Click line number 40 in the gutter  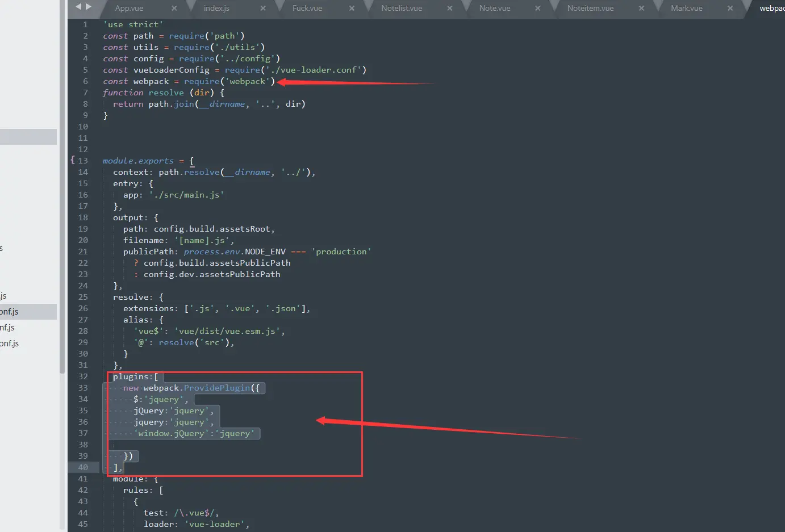[83, 467]
